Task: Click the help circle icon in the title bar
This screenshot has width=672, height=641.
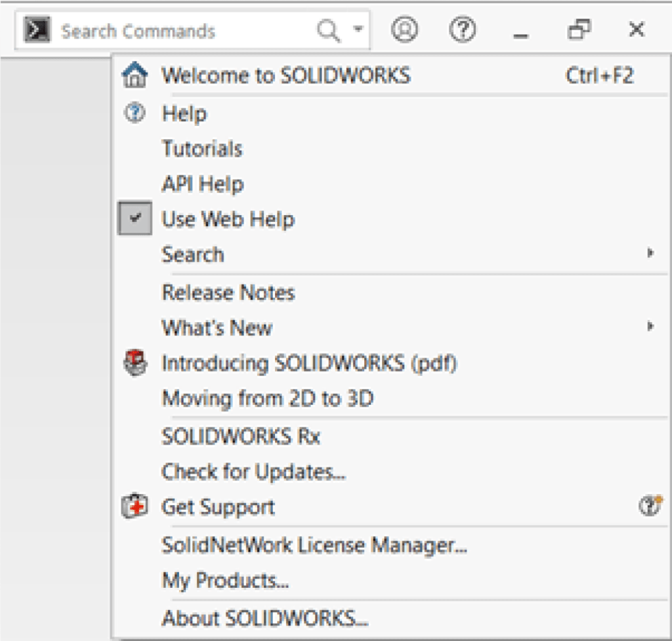Action: pyautogui.click(x=462, y=30)
